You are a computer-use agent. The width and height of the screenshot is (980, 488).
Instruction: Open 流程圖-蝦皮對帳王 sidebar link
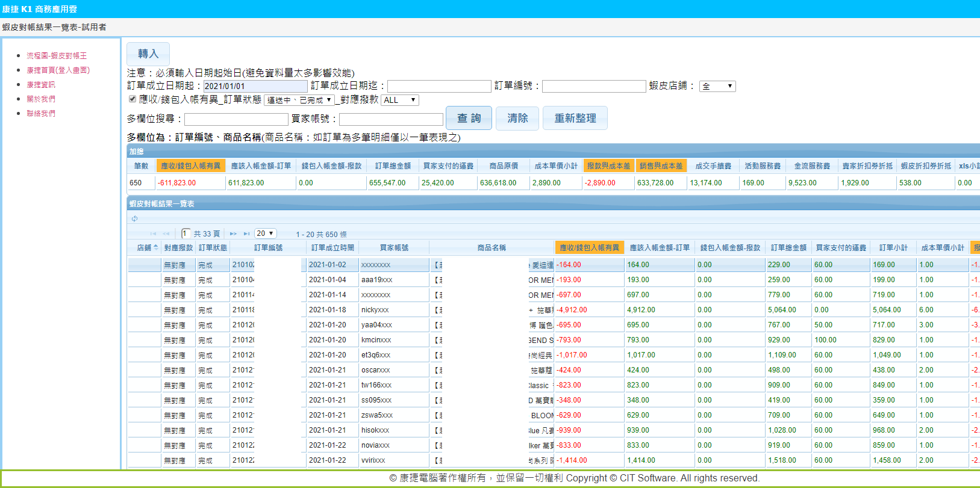tap(57, 55)
